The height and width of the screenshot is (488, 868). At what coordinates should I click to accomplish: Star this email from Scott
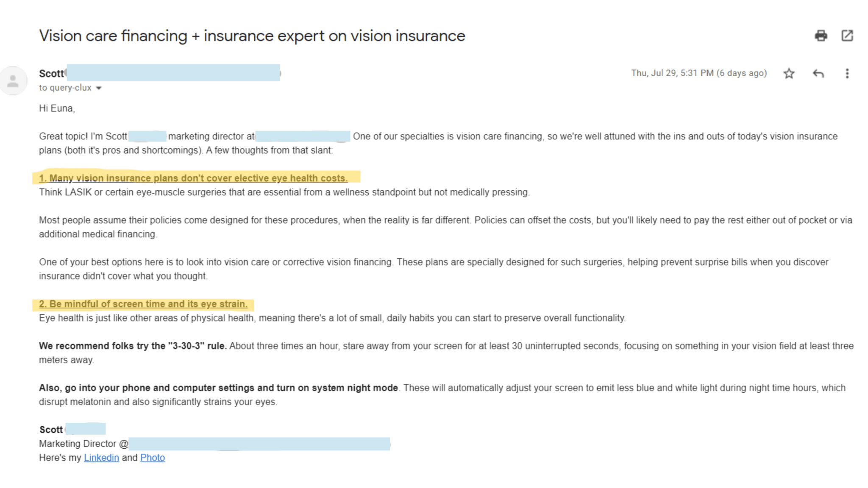point(789,73)
